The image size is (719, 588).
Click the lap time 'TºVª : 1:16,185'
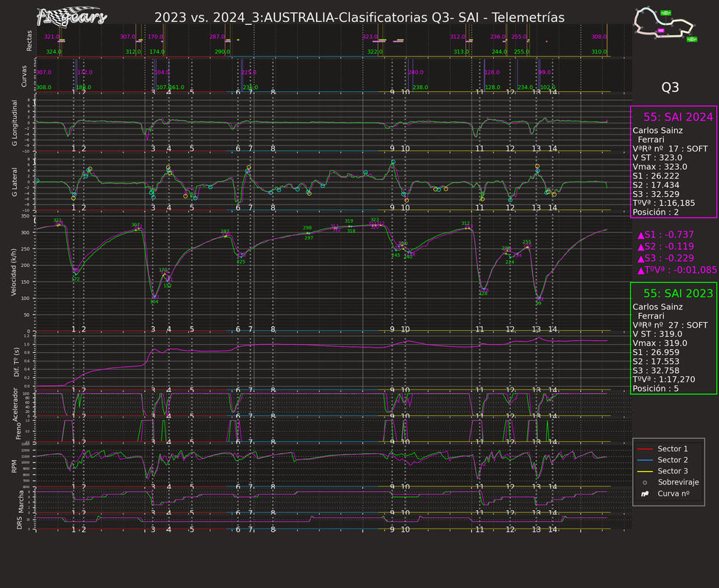pyautogui.click(x=664, y=203)
